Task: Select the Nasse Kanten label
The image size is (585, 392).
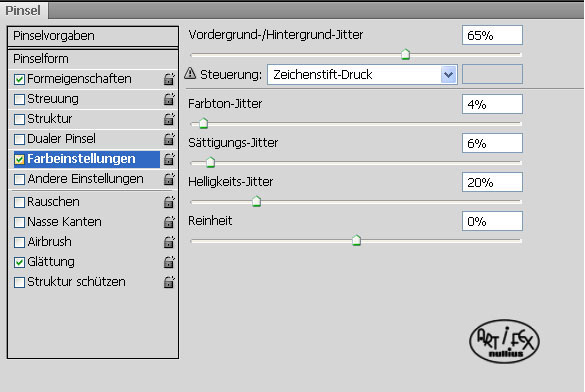Action: click(65, 222)
